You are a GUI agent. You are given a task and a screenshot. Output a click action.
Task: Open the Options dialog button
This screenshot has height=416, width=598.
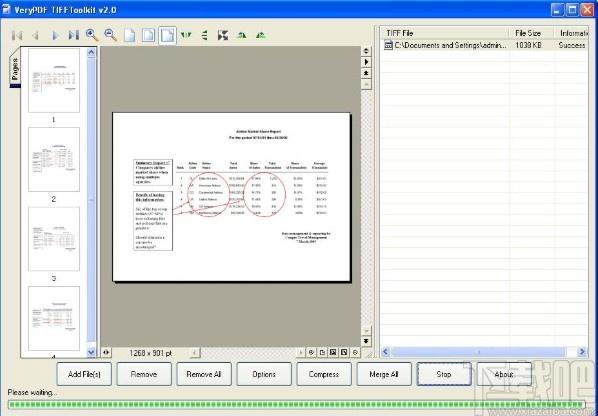coord(264,374)
